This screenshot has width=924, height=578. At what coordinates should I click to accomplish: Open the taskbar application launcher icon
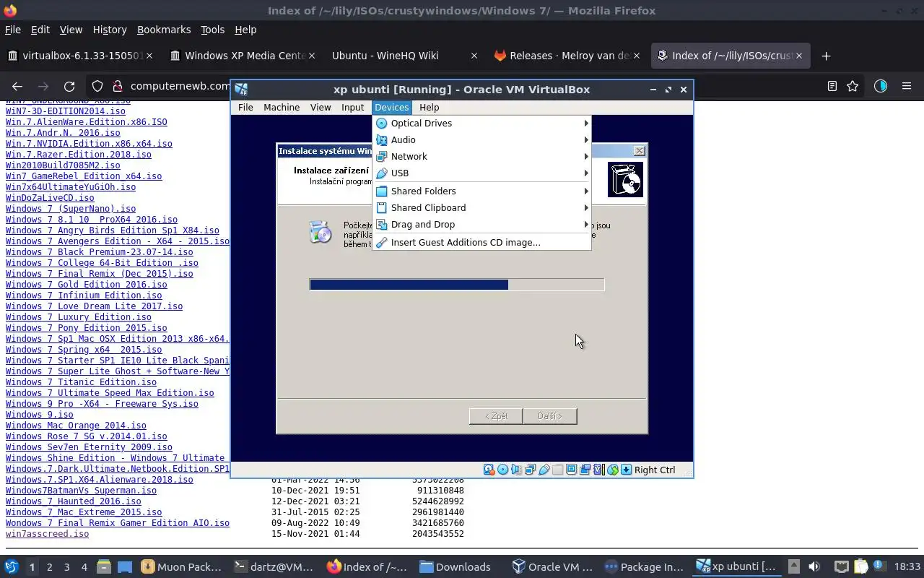click(x=11, y=566)
